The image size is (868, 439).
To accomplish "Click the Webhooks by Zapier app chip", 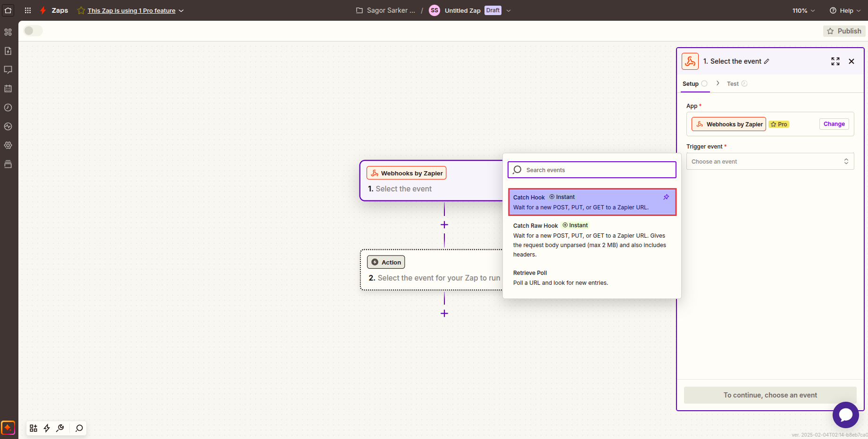I will click(729, 124).
